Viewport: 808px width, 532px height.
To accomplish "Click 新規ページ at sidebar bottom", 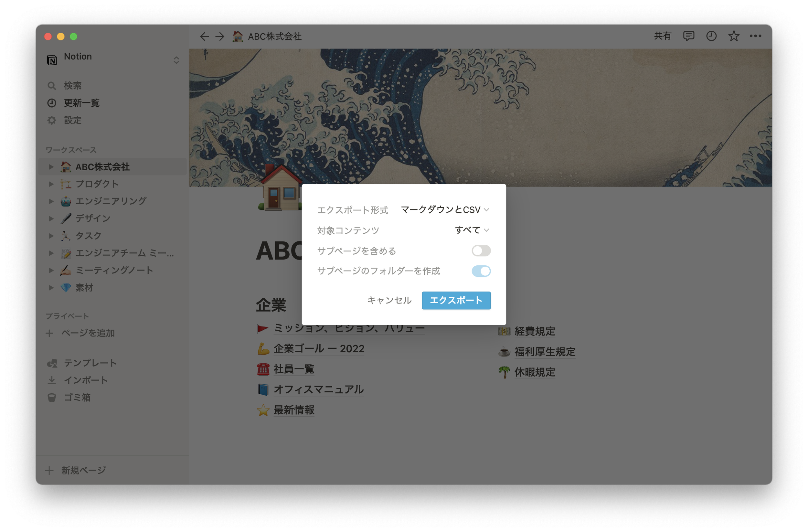I will (x=83, y=470).
